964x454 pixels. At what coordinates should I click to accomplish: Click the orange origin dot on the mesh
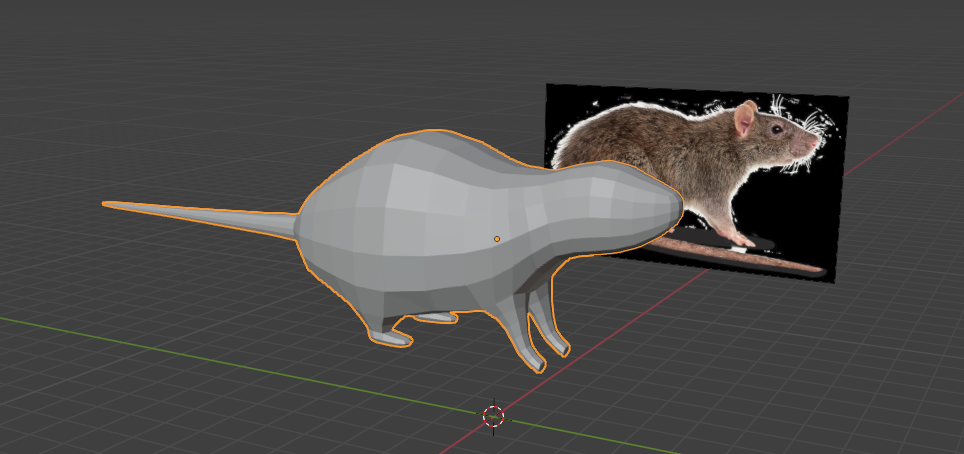click(497, 239)
